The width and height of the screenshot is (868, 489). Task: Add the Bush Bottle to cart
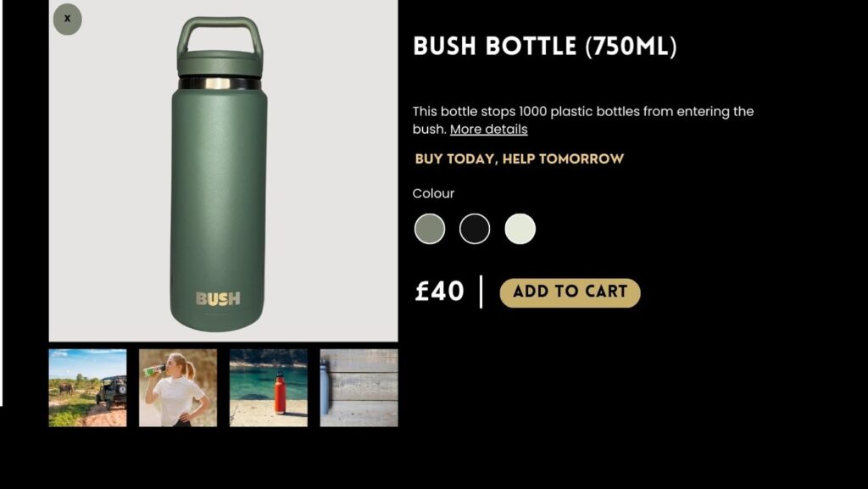point(570,292)
